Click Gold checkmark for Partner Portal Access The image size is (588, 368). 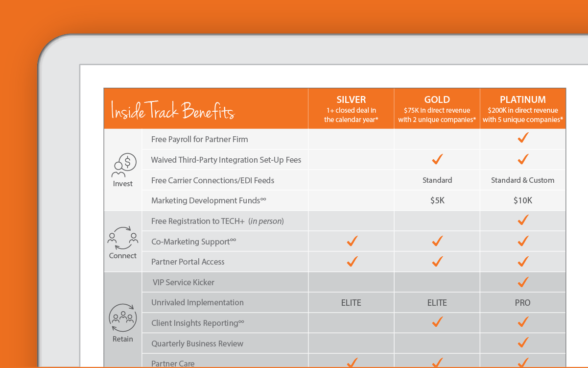[x=437, y=262]
